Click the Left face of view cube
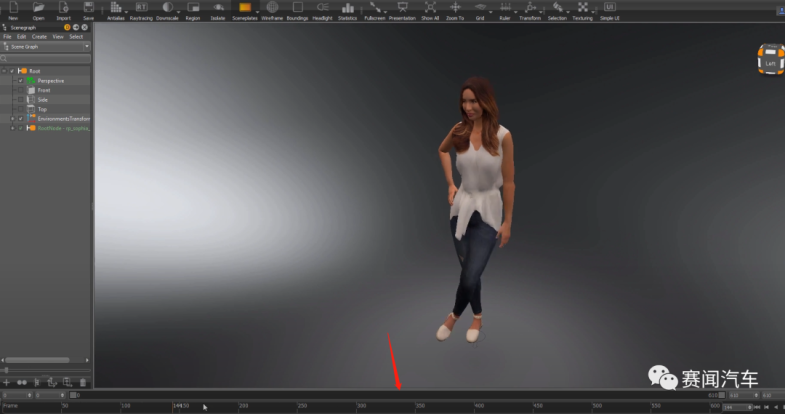This screenshot has width=785, height=414. coord(770,63)
